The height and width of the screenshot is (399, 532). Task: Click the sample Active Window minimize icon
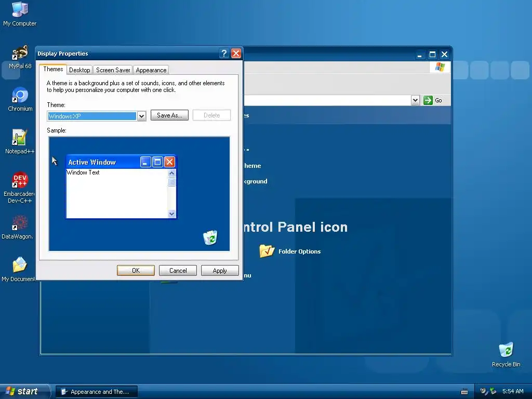point(145,162)
